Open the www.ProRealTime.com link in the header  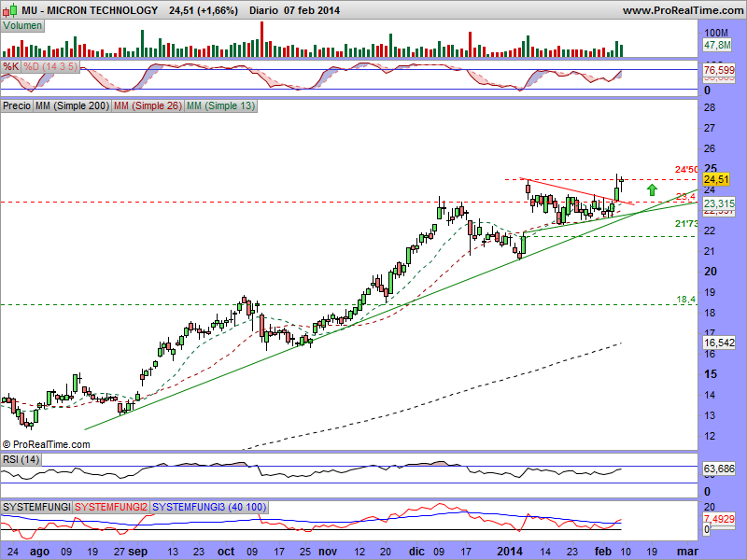point(683,10)
